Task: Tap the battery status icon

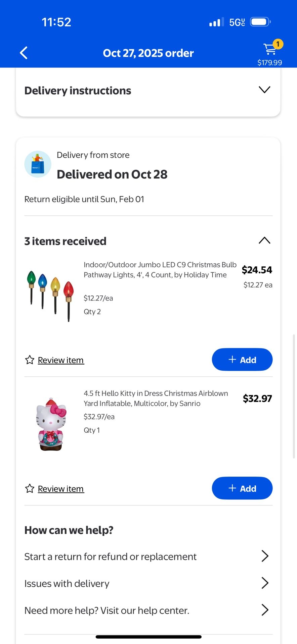Action: pyautogui.click(x=260, y=22)
